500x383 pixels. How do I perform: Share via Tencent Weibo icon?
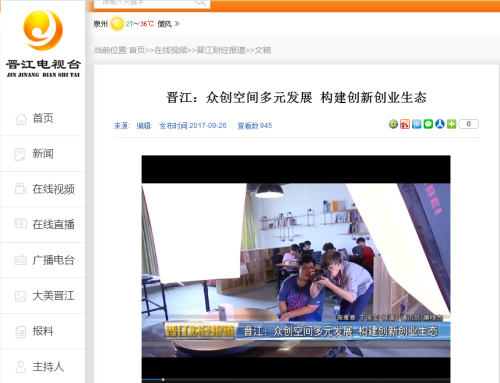coord(417,124)
